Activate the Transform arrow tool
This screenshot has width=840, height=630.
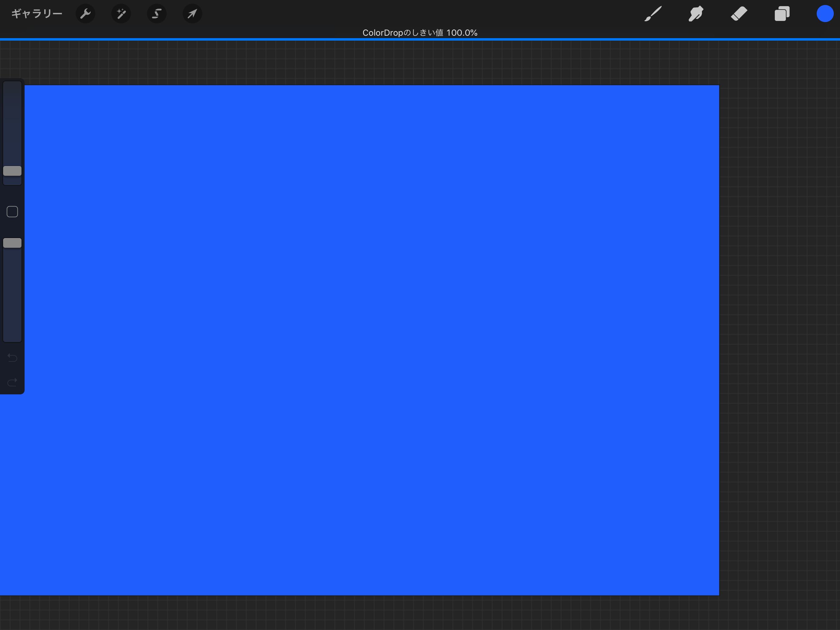pyautogui.click(x=192, y=14)
